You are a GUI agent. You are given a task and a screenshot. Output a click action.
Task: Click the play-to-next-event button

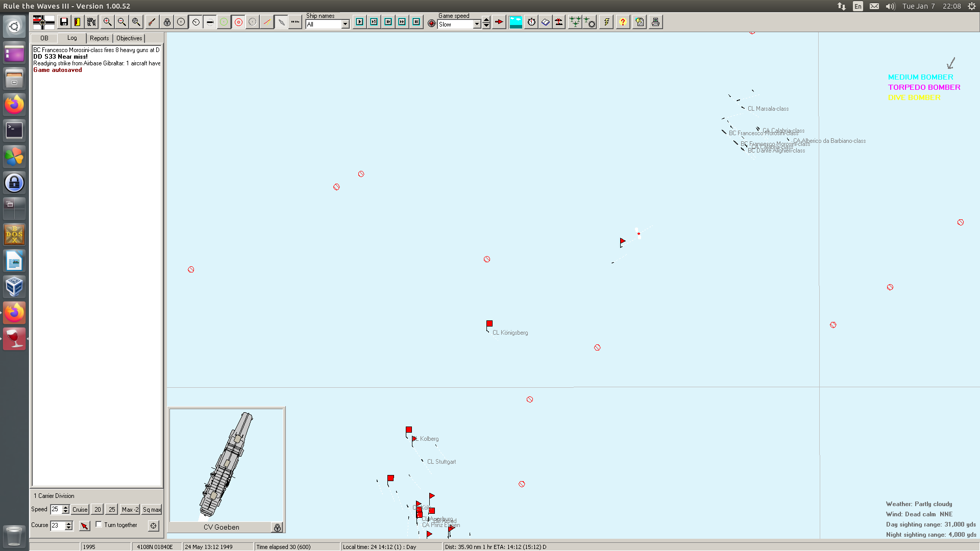tap(388, 22)
